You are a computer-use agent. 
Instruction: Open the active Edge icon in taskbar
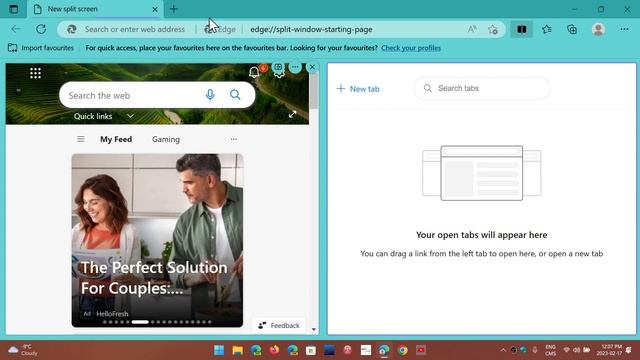click(384, 350)
